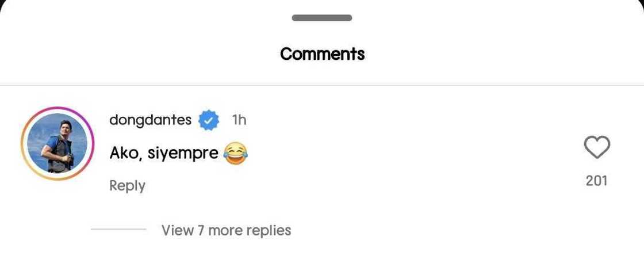Open the dongdantes username profile link
This screenshot has height=267, width=644.
tap(150, 120)
